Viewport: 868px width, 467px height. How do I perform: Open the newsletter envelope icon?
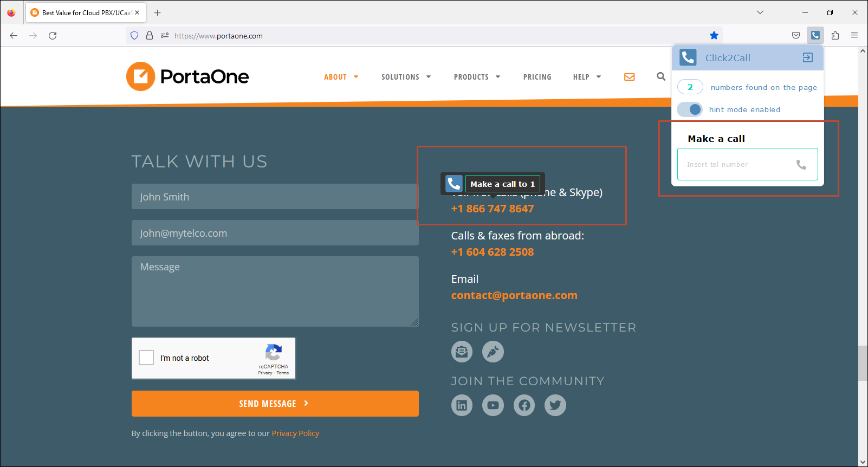tap(462, 352)
